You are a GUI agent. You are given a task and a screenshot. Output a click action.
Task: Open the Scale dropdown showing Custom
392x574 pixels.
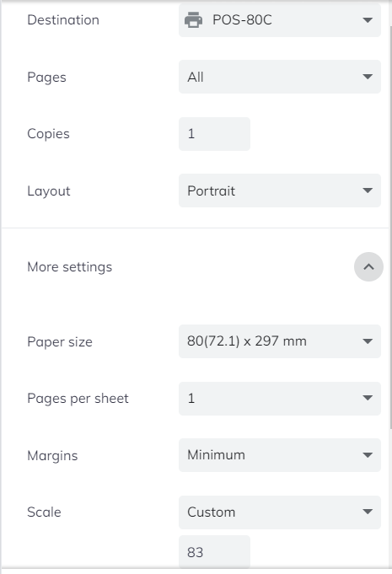pos(280,512)
